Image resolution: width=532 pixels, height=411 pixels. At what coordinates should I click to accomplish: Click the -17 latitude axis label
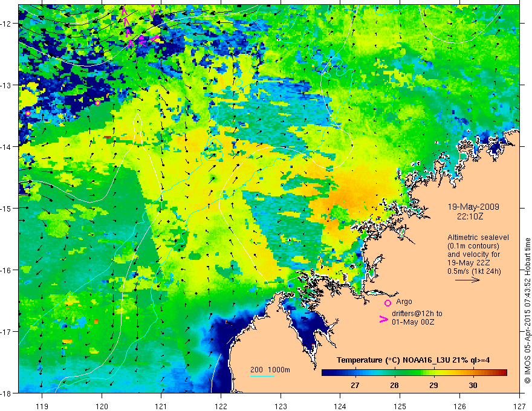pyautogui.click(x=6, y=332)
